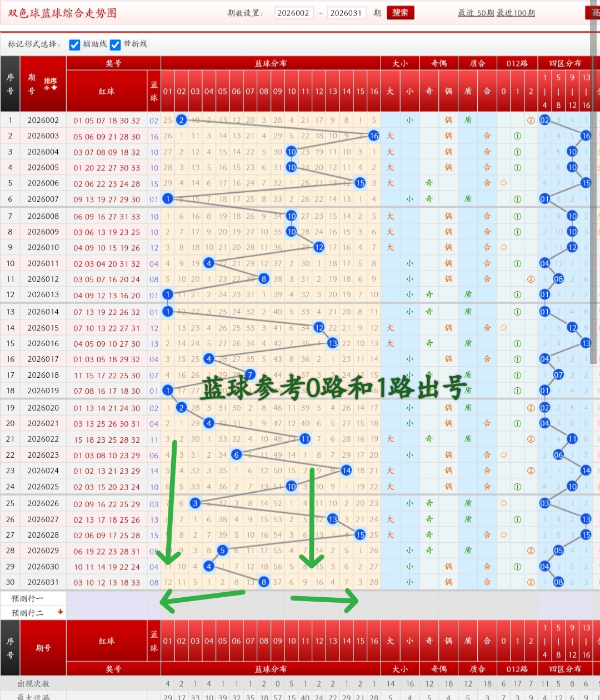Click blue ball 14 in row 2026024 distribution
This screenshot has width=600, height=700.
346,471
